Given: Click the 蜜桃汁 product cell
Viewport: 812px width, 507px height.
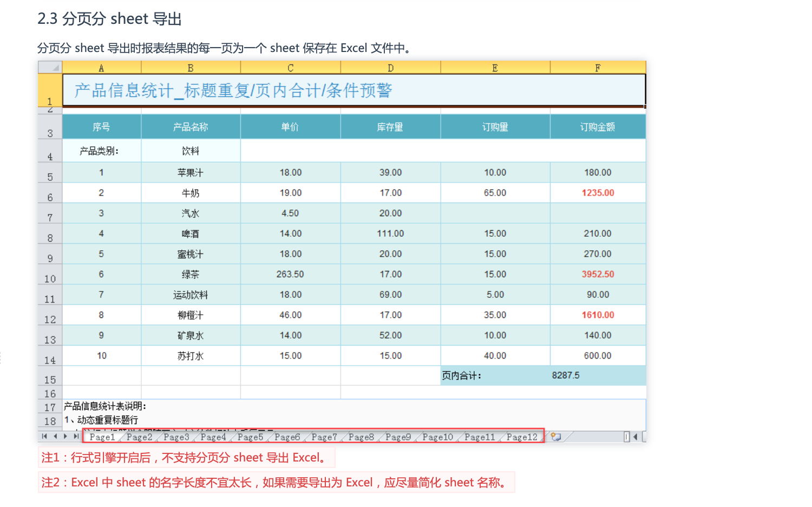Looking at the screenshot, I should (191, 254).
